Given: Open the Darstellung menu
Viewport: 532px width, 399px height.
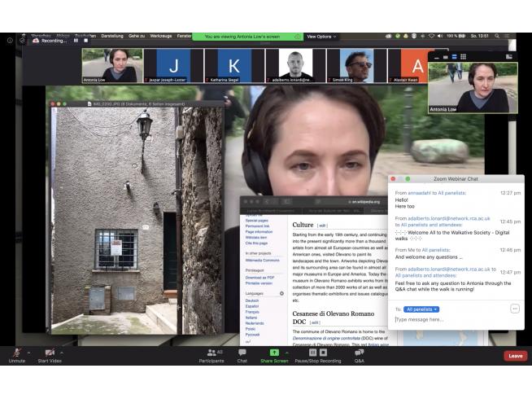Looking at the screenshot, I should (x=112, y=36).
